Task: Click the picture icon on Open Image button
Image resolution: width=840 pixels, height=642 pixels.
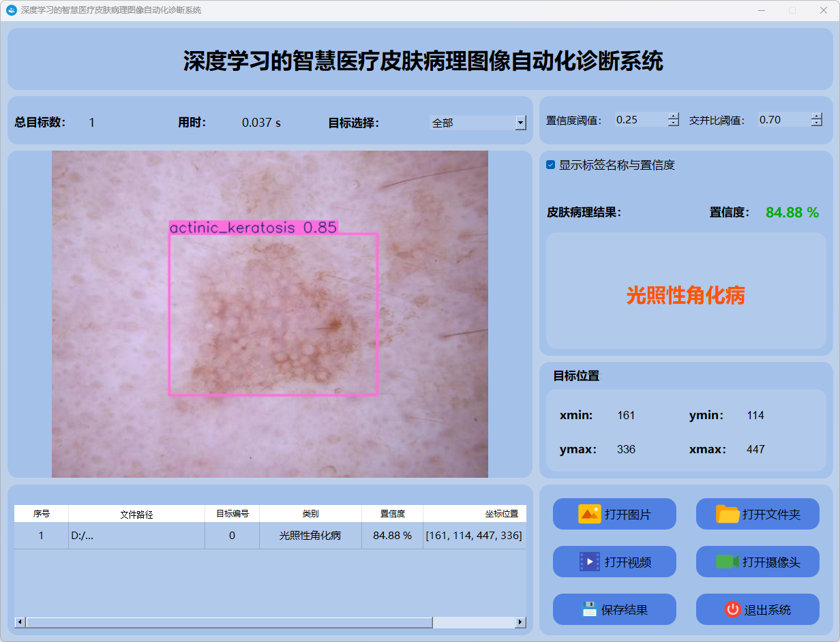Action: pyautogui.click(x=589, y=514)
